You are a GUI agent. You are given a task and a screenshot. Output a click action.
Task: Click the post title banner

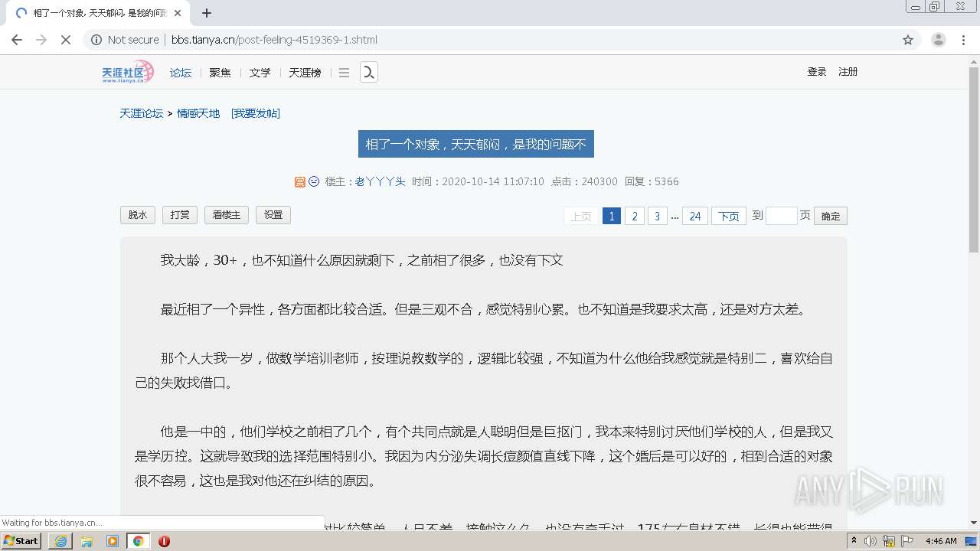pyautogui.click(x=475, y=144)
